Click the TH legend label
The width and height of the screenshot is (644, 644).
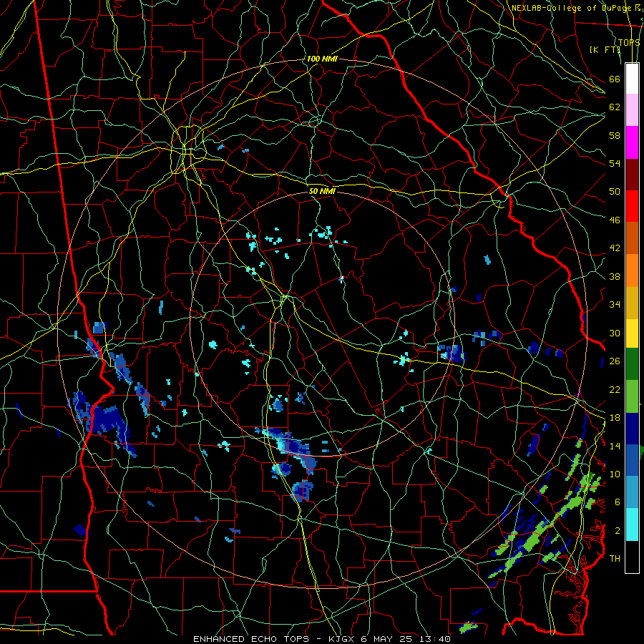pos(615,559)
